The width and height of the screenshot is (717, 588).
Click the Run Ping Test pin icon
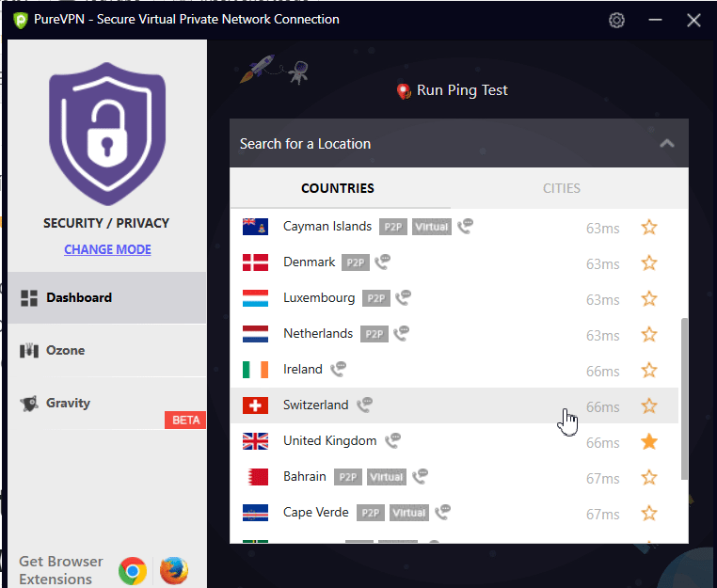pyautogui.click(x=404, y=91)
